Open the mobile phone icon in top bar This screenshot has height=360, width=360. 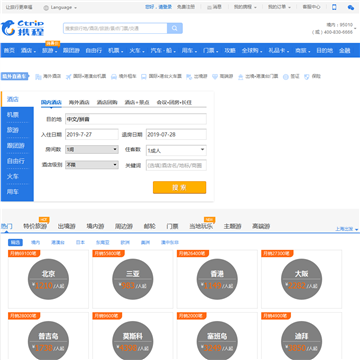pyautogui.click(x=334, y=7)
